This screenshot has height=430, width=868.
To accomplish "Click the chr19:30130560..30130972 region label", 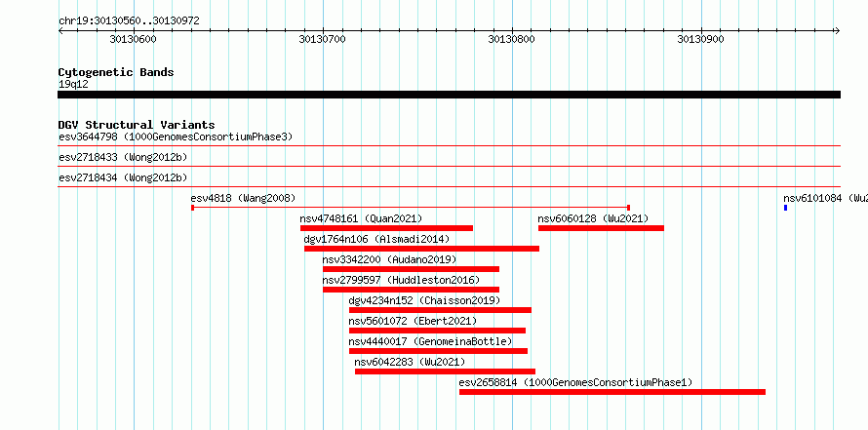I will coord(129,21).
